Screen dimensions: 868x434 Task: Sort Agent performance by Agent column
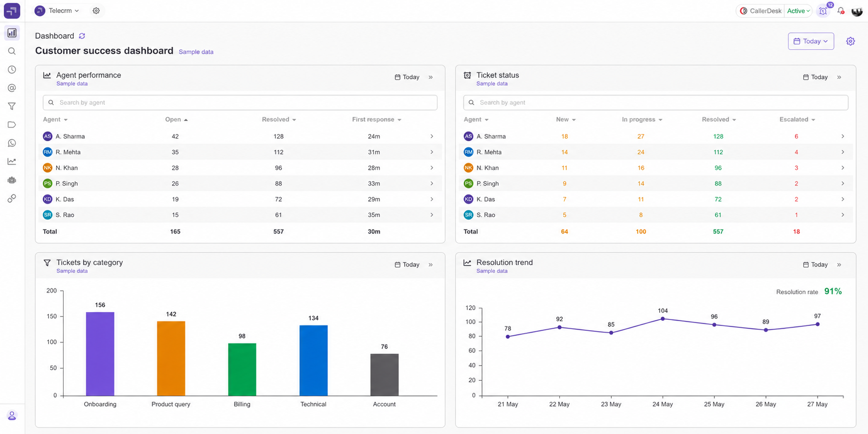(55, 119)
